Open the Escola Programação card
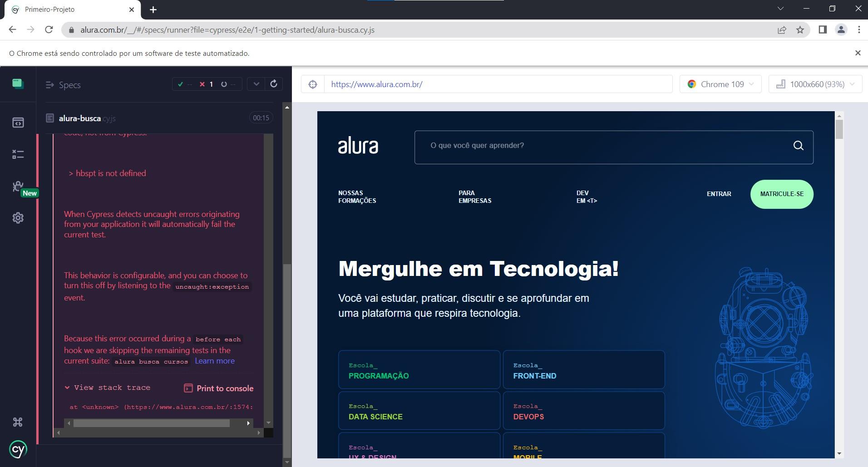This screenshot has height=467, width=868. (x=419, y=369)
